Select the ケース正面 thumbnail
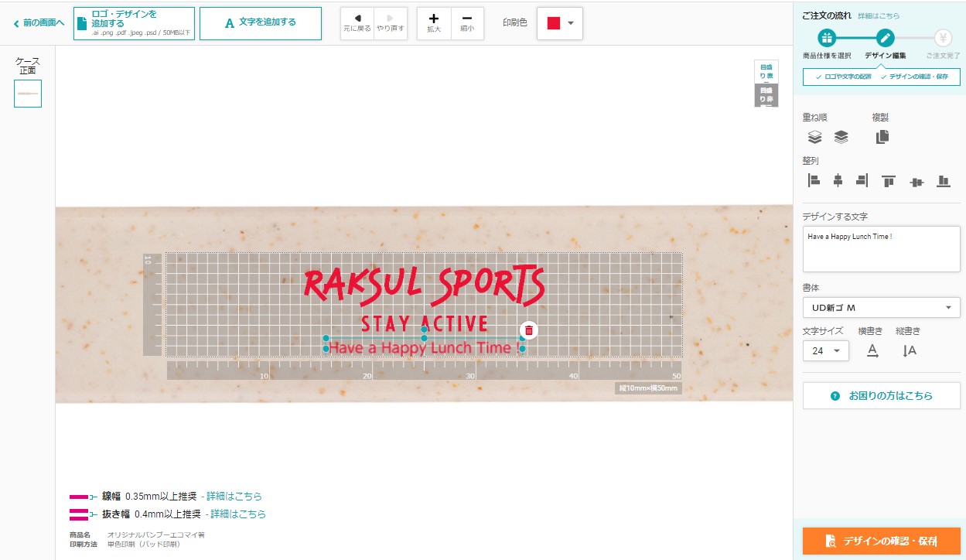This screenshot has height=560, width=966. pyautogui.click(x=28, y=94)
